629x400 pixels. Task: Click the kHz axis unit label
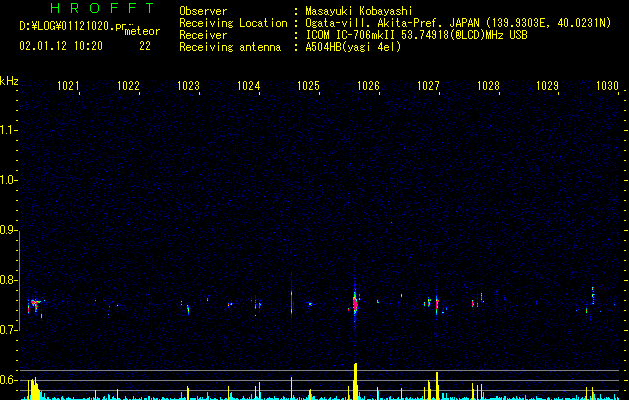[x=9, y=81]
